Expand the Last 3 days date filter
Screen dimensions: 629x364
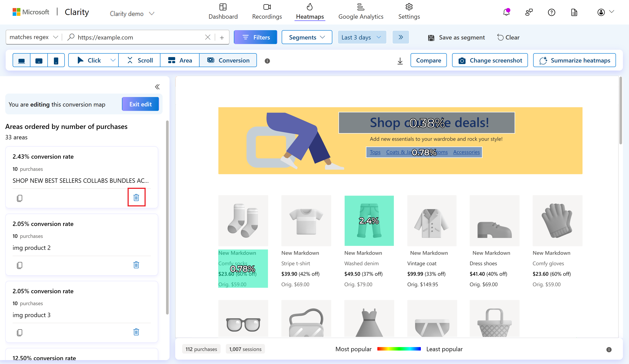coord(361,37)
